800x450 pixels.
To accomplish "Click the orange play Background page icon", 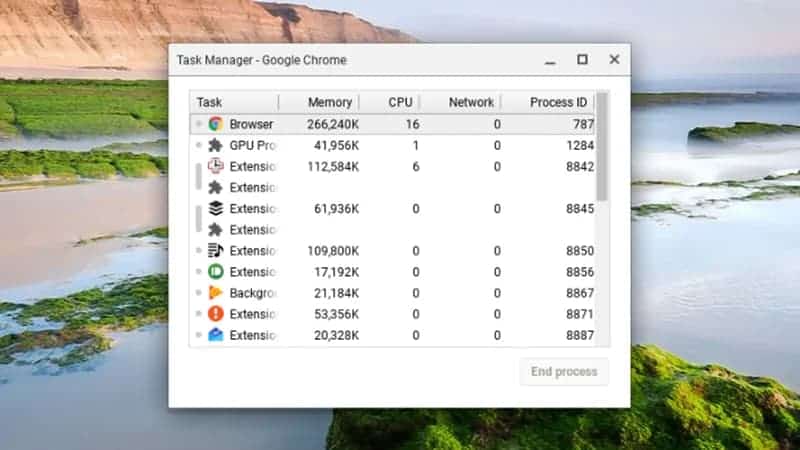I will pyautogui.click(x=215, y=293).
